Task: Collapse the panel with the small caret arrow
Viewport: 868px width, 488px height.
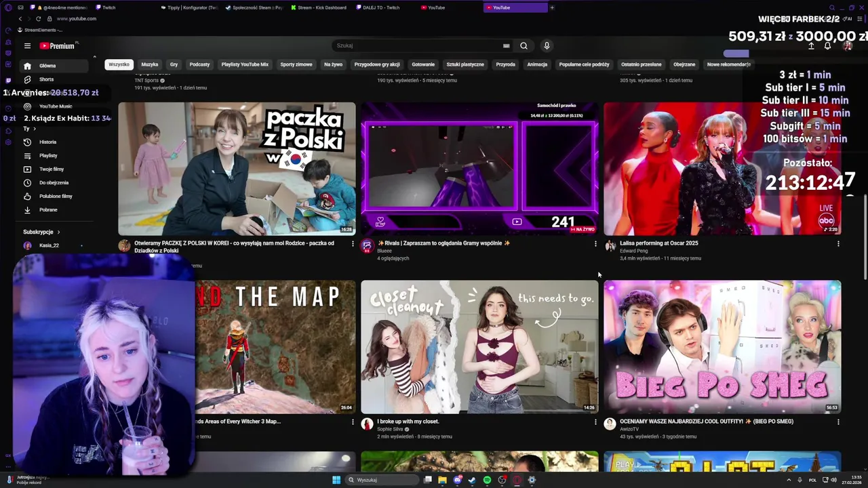Action: 94,57
